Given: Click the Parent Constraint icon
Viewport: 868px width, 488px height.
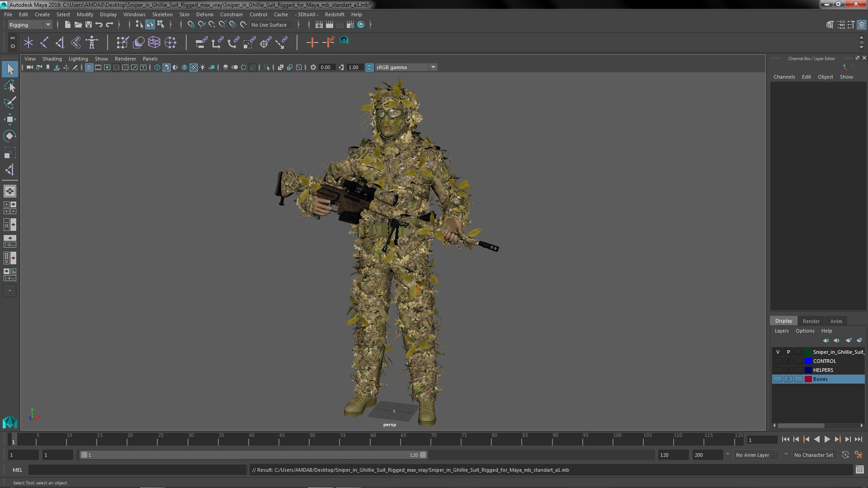Looking at the screenshot, I should 201,42.
